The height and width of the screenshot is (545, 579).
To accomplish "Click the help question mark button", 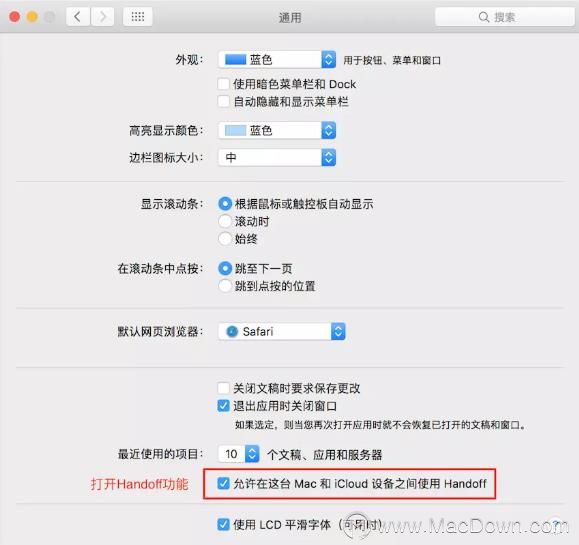I will (555, 524).
